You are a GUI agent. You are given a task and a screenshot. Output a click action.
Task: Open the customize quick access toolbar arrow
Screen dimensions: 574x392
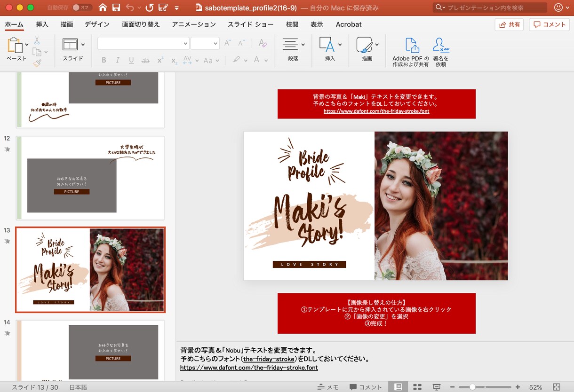coord(176,8)
